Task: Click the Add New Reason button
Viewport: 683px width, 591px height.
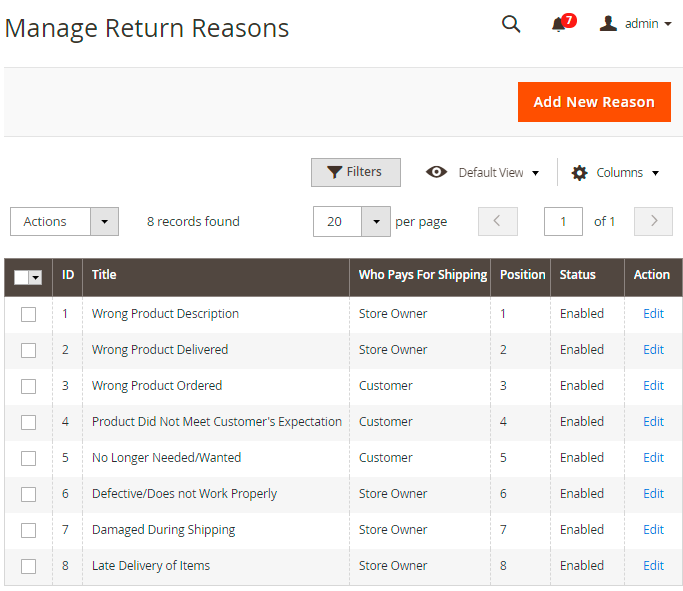Action: 593,102
